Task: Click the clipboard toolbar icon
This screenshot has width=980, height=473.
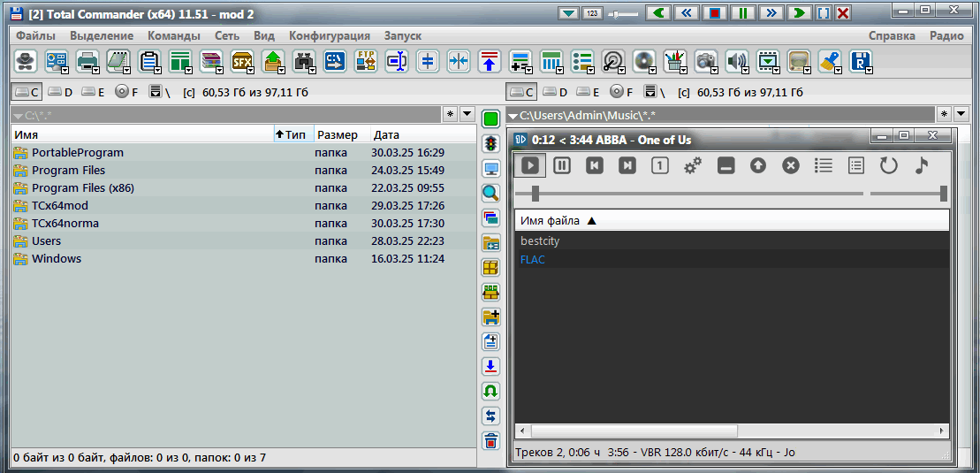Action: (149, 61)
